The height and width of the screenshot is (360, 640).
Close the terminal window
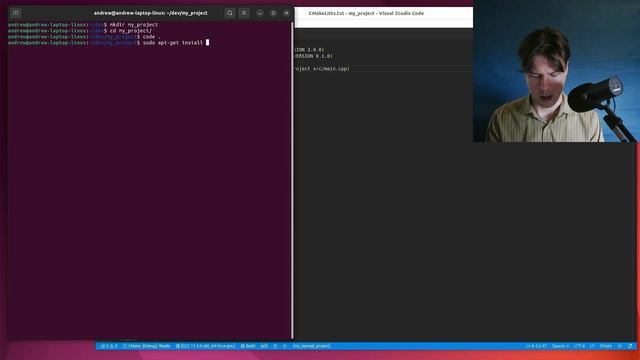pos(287,13)
